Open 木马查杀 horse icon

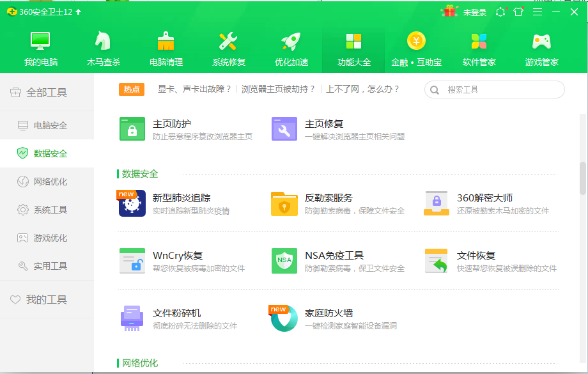(103, 41)
